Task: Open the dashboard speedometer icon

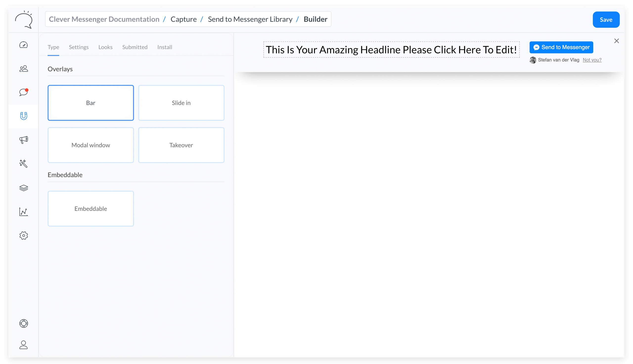Action: point(23,45)
